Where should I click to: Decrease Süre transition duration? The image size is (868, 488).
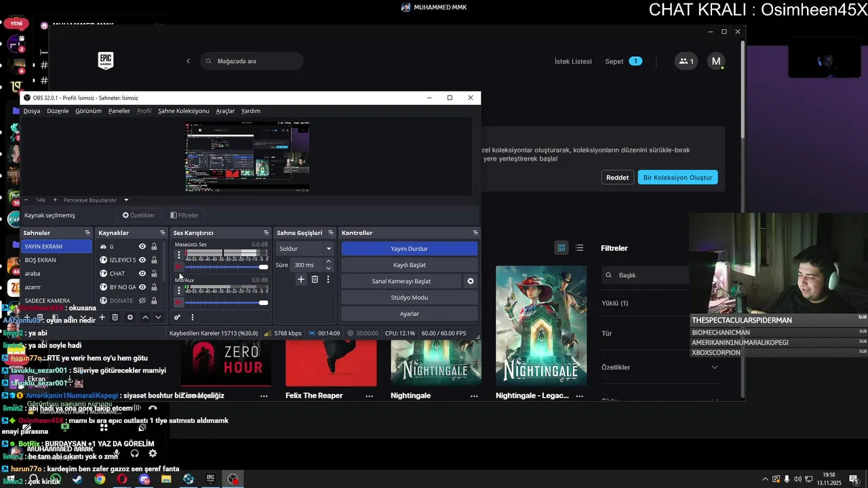pos(329,268)
